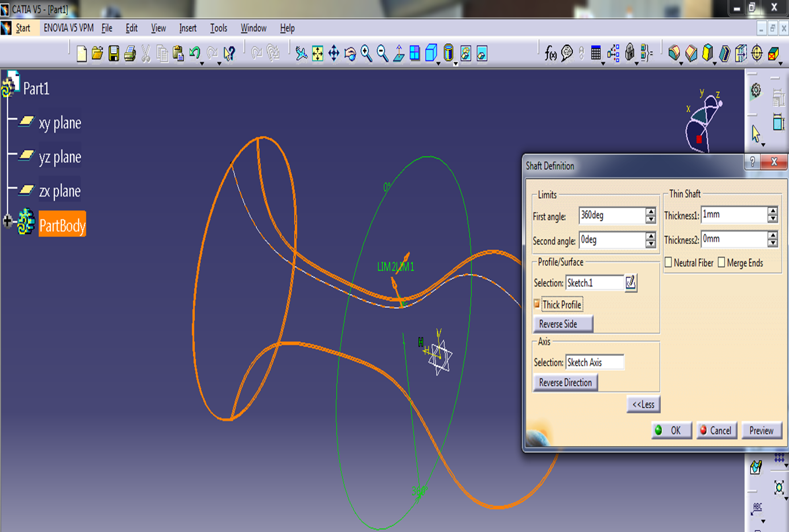Image resolution: width=789 pixels, height=532 pixels.
Task: Enable the Neutral Fiber checkbox
Action: pyautogui.click(x=668, y=263)
